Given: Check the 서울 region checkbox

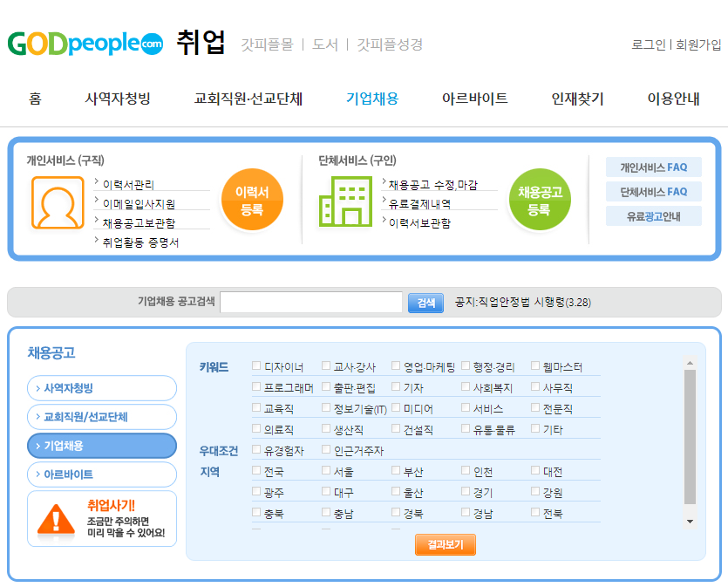Looking at the screenshot, I should (326, 470).
